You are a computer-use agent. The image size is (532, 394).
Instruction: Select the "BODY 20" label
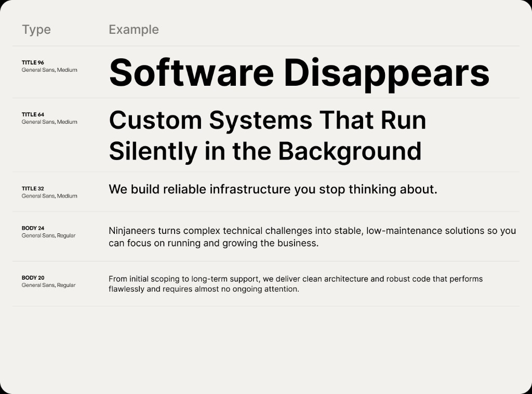coord(33,278)
